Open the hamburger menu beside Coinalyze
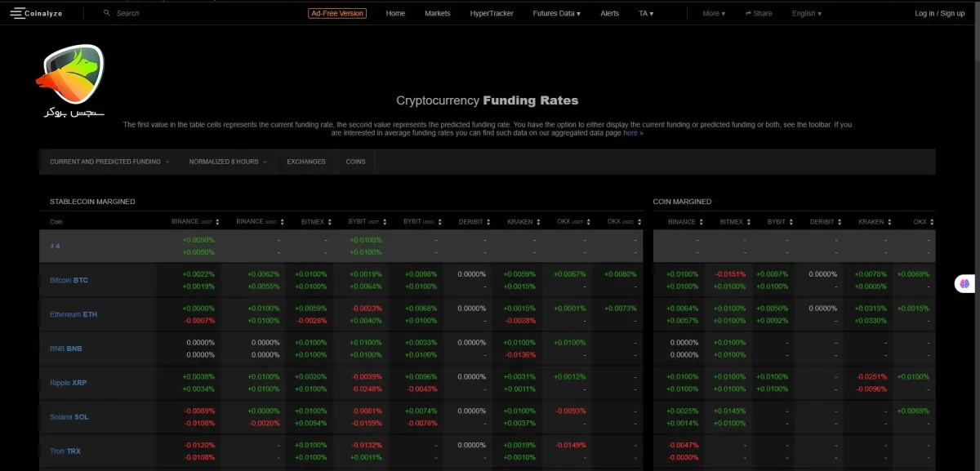 click(17, 13)
